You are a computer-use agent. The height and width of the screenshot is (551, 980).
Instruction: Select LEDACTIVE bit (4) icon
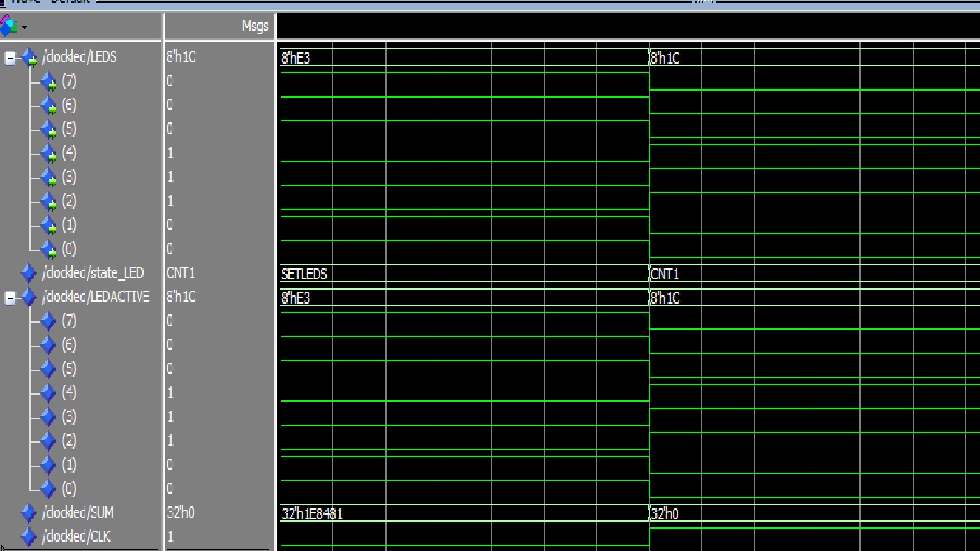48,393
